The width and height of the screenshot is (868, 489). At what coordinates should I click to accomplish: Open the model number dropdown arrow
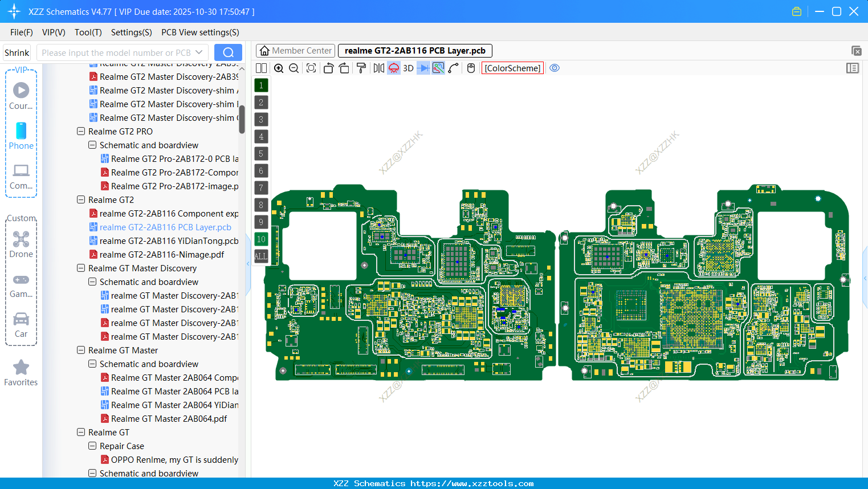[199, 52]
